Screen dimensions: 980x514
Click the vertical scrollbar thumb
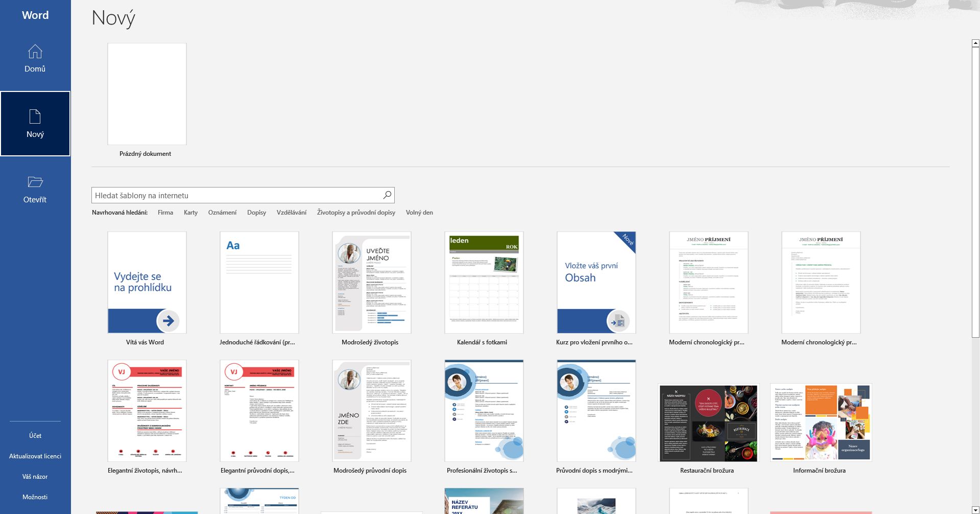975,193
